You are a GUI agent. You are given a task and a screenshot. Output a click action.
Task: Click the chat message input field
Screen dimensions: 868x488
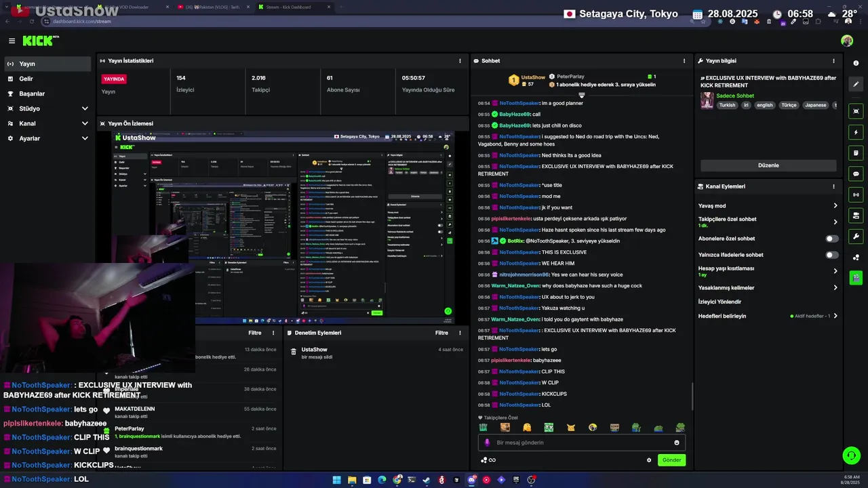tap(582, 443)
